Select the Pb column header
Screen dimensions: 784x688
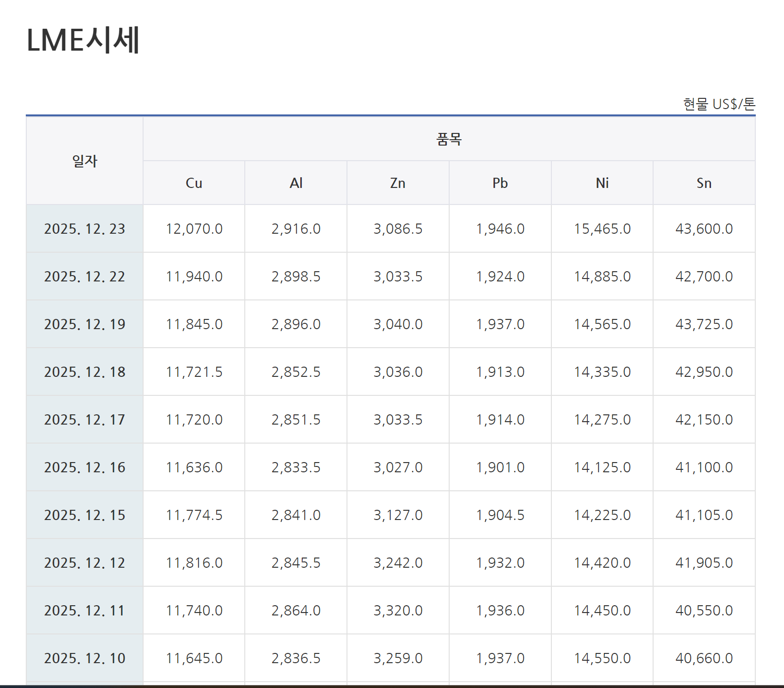tap(500, 183)
